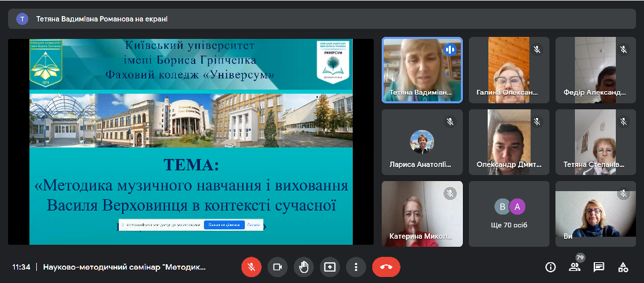Click the blue button in the screen-sharing notification bar

pos(224,225)
